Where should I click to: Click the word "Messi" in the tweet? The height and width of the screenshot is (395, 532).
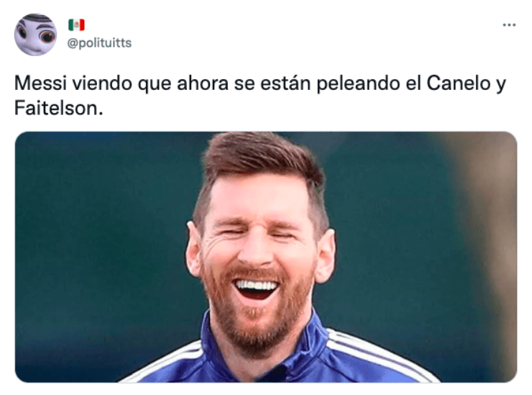pos(40,83)
